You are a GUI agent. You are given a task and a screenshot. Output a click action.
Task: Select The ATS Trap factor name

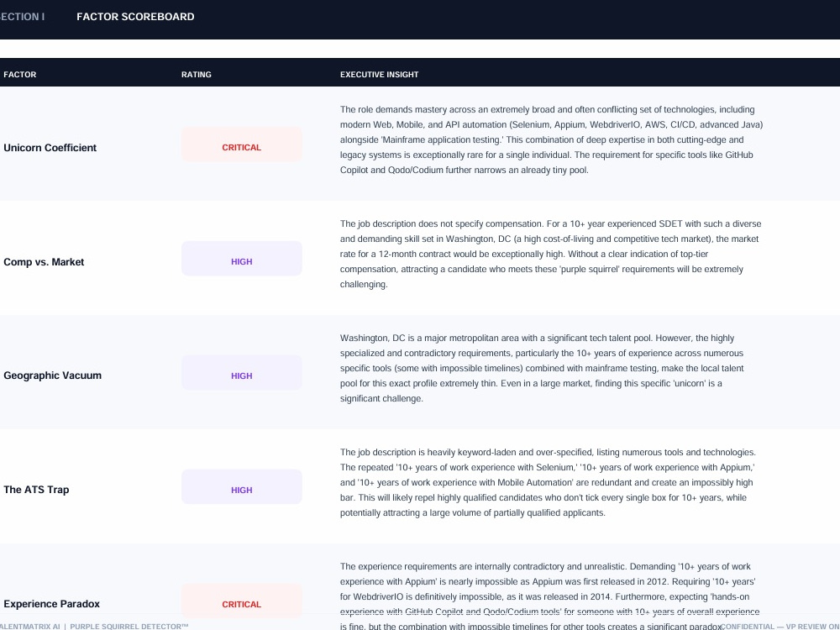(x=36, y=490)
